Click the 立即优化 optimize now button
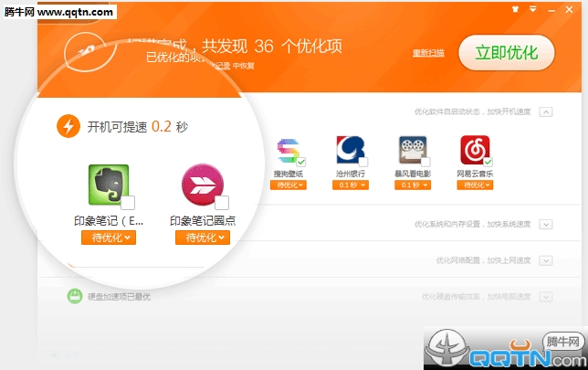Image resolution: width=588 pixels, height=370 pixels. tap(506, 53)
